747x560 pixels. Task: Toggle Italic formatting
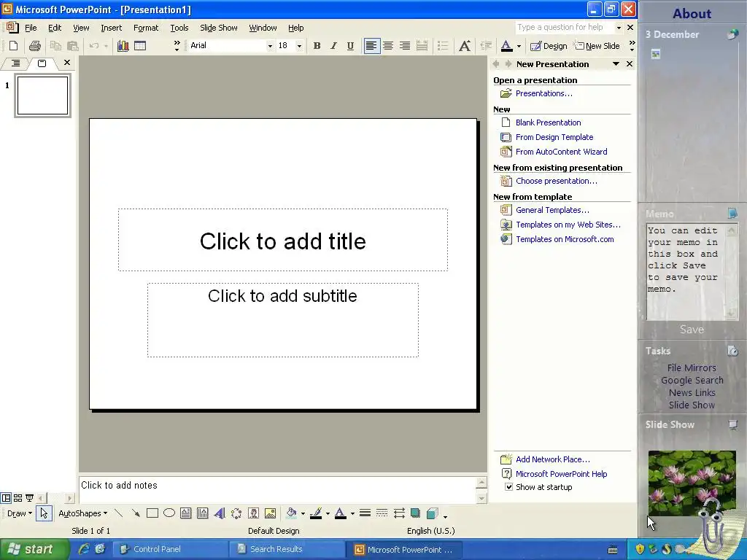point(333,46)
